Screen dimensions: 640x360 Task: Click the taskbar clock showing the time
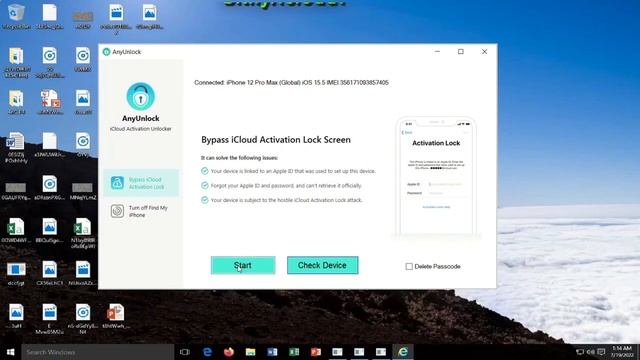point(622,351)
